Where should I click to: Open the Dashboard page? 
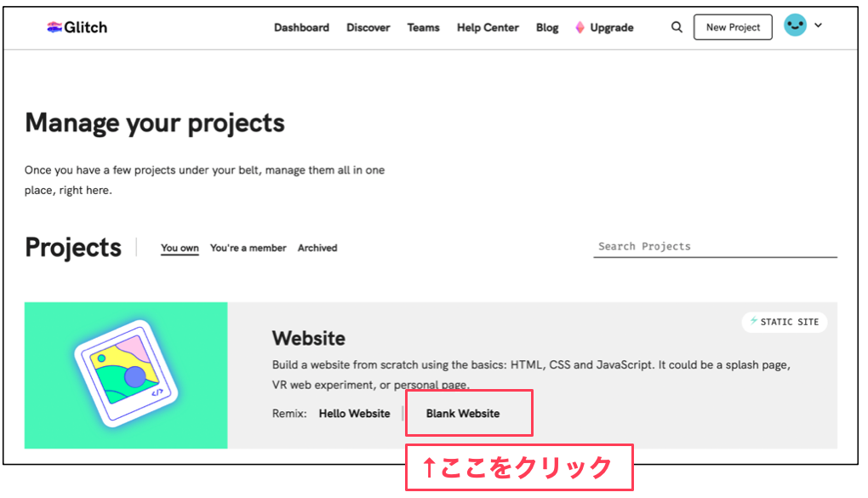pyautogui.click(x=301, y=27)
